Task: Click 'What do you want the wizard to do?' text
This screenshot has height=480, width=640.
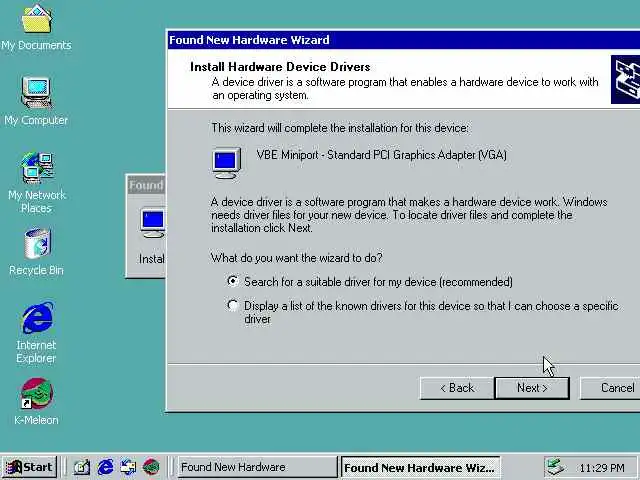Action: coord(297,258)
